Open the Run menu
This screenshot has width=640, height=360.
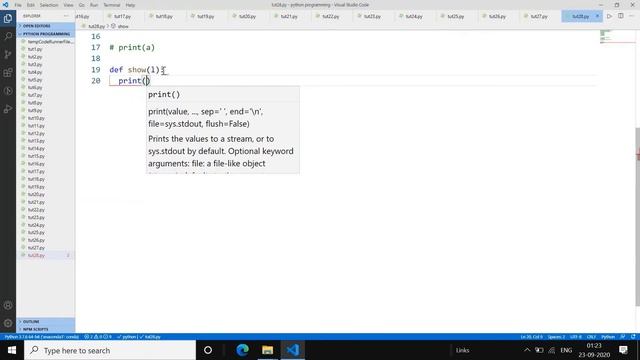(x=94, y=5)
